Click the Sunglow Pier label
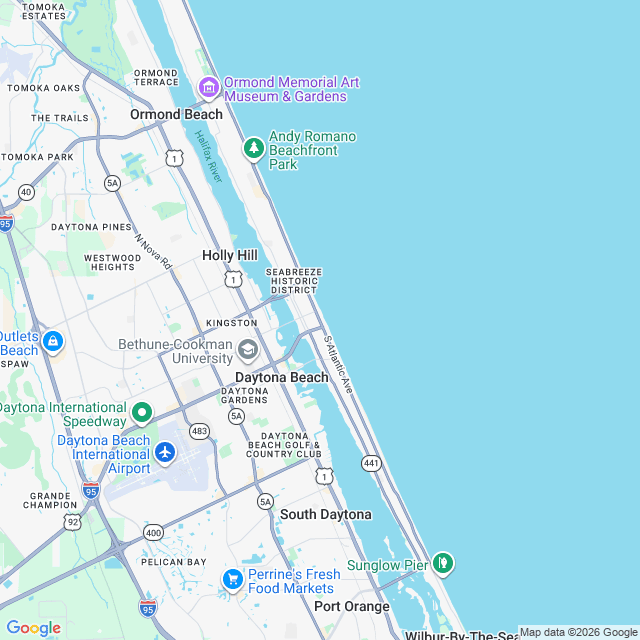Image resolution: width=640 pixels, height=640 pixels. click(x=387, y=565)
